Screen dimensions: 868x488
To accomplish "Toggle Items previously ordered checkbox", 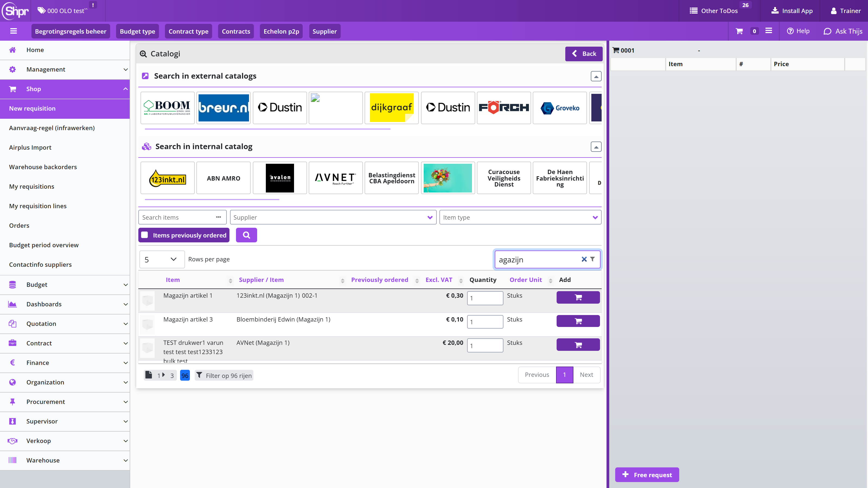I will pos(145,235).
